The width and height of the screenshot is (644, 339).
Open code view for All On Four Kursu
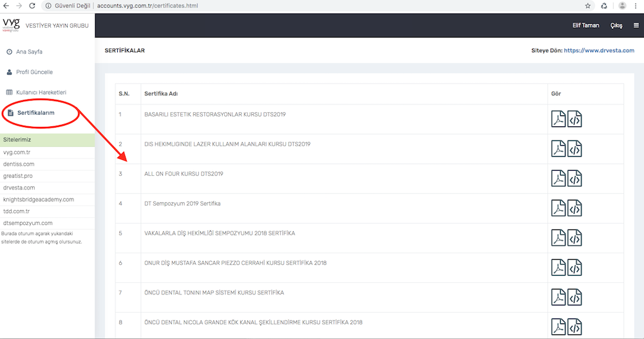574,179
